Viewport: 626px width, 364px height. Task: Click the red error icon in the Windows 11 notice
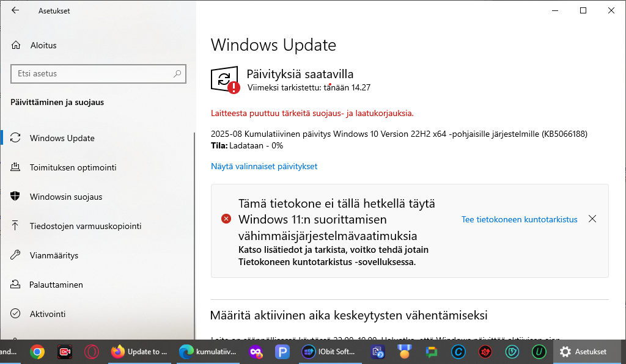[x=226, y=219]
